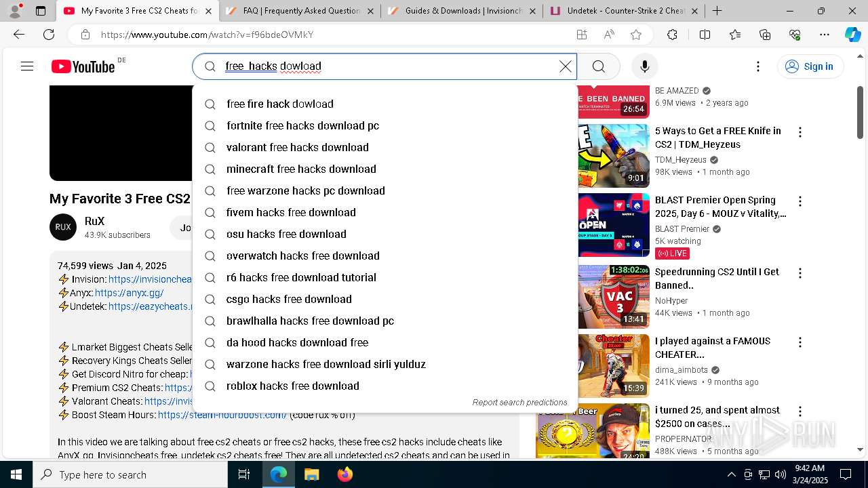Open the browser profile icon

point(16,11)
